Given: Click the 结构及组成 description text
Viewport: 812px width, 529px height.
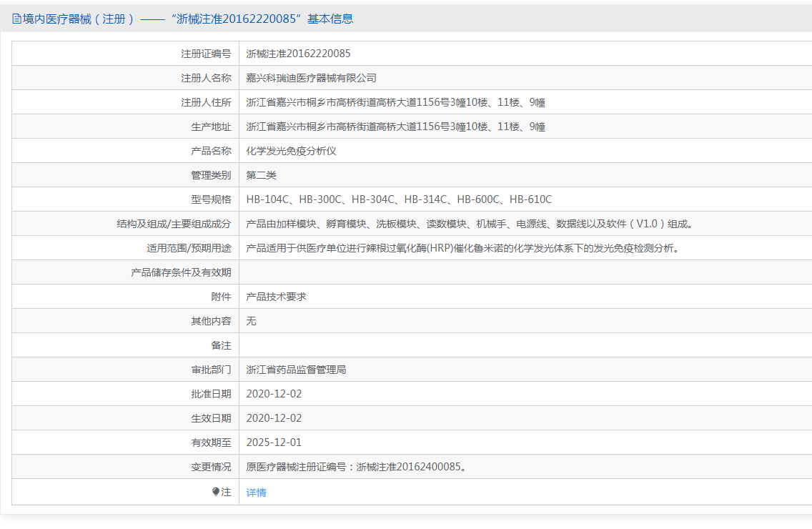Looking at the screenshot, I should [470, 224].
